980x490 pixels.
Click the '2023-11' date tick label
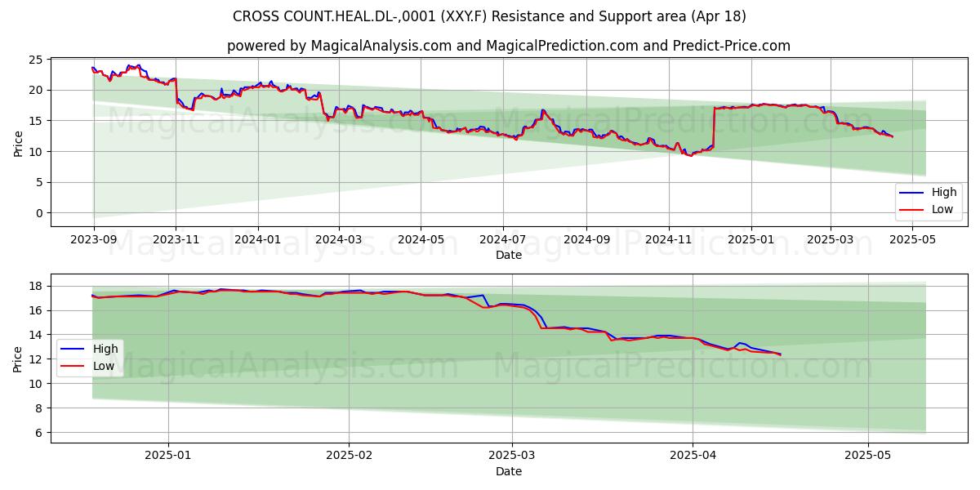[x=176, y=239]
